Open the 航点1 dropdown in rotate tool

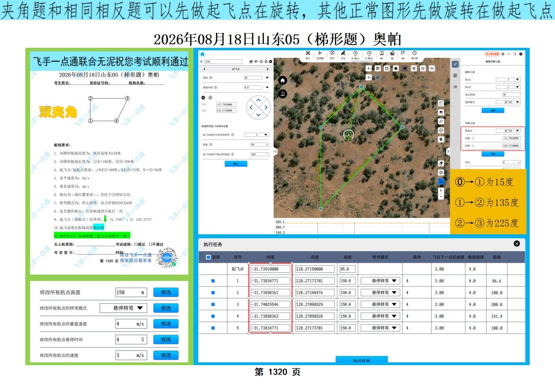click(x=508, y=80)
